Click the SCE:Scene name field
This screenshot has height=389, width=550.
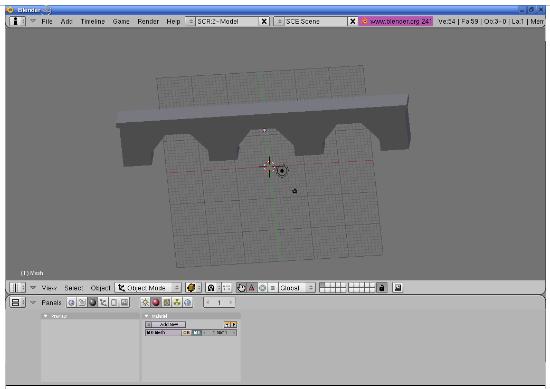click(x=316, y=21)
